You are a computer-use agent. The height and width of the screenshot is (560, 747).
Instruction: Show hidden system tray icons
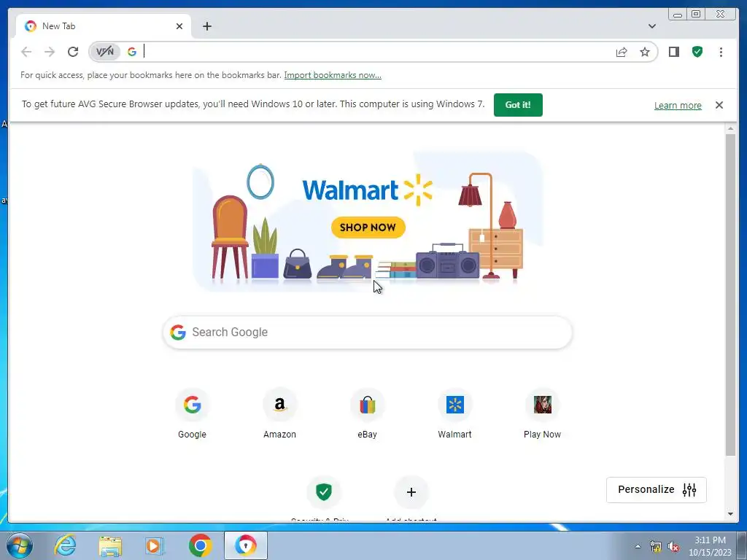pyautogui.click(x=638, y=546)
